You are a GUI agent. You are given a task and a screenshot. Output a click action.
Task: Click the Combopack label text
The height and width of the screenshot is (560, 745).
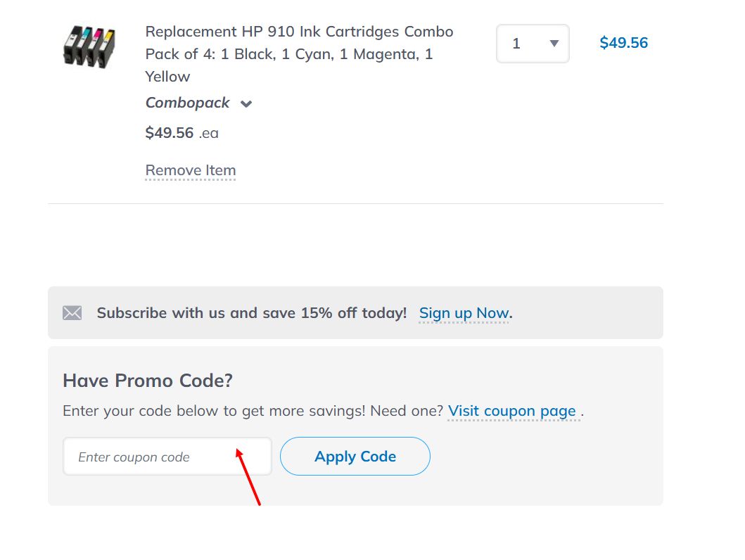[x=187, y=103]
